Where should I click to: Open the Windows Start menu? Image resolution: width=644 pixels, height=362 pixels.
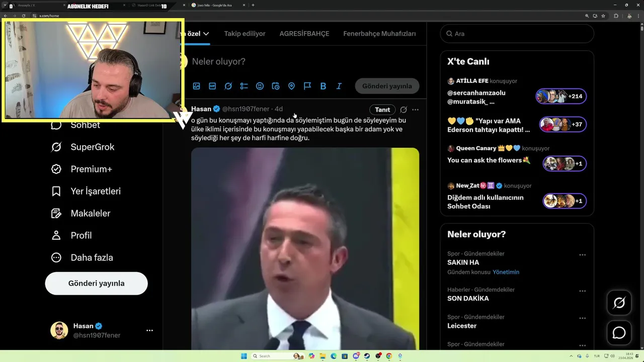[244, 356]
